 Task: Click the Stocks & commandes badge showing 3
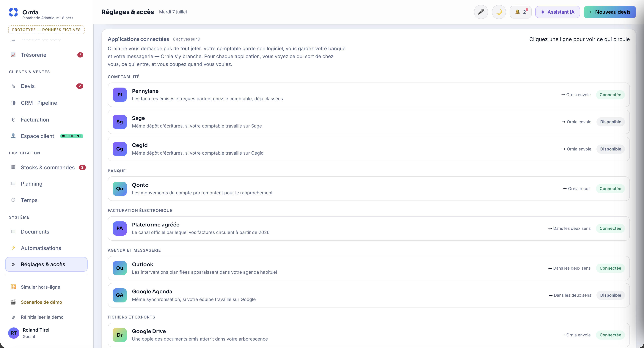pyautogui.click(x=82, y=167)
